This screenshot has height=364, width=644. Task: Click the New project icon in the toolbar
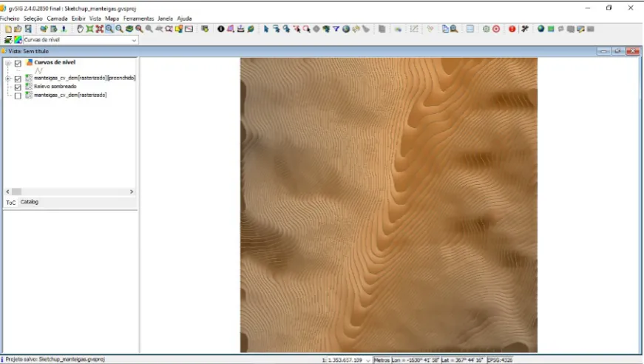click(8, 29)
